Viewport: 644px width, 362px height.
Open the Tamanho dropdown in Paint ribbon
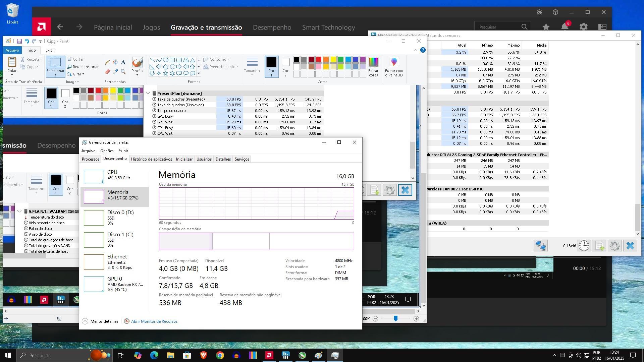(252, 67)
